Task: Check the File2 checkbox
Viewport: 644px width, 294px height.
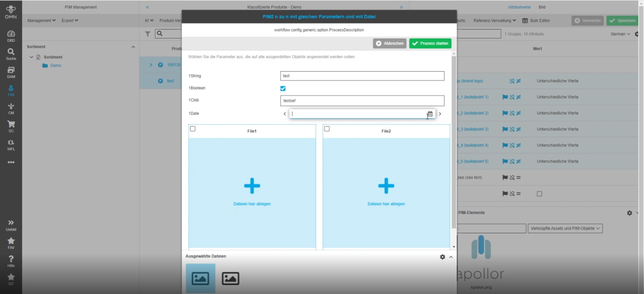Action: (327, 129)
